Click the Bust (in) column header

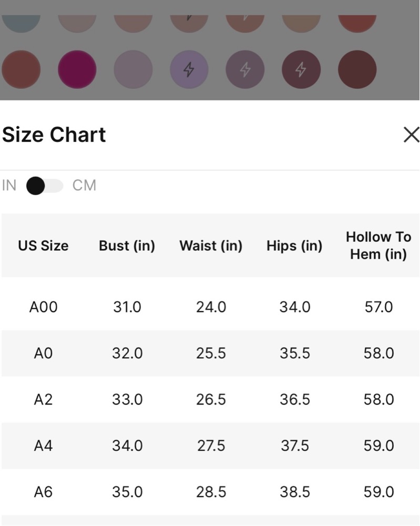tap(127, 246)
